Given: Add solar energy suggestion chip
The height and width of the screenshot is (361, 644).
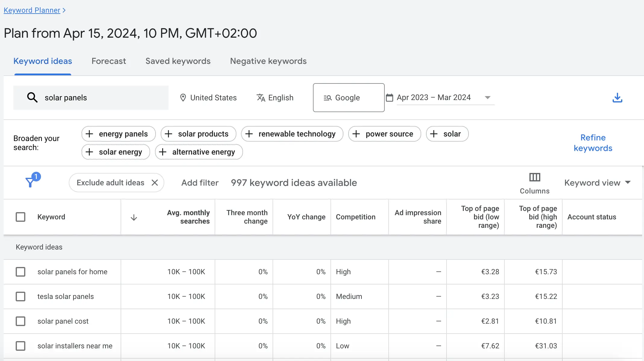Looking at the screenshot, I should (x=116, y=152).
